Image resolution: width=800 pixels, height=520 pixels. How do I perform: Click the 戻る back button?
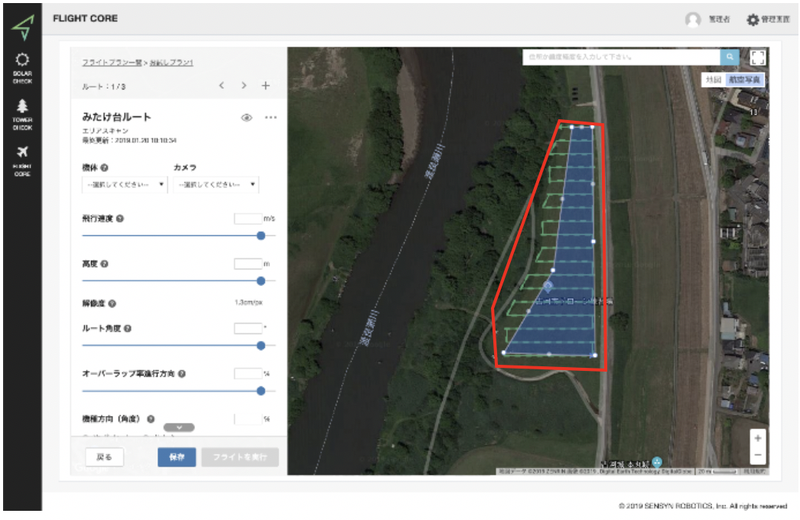tap(103, 458)
